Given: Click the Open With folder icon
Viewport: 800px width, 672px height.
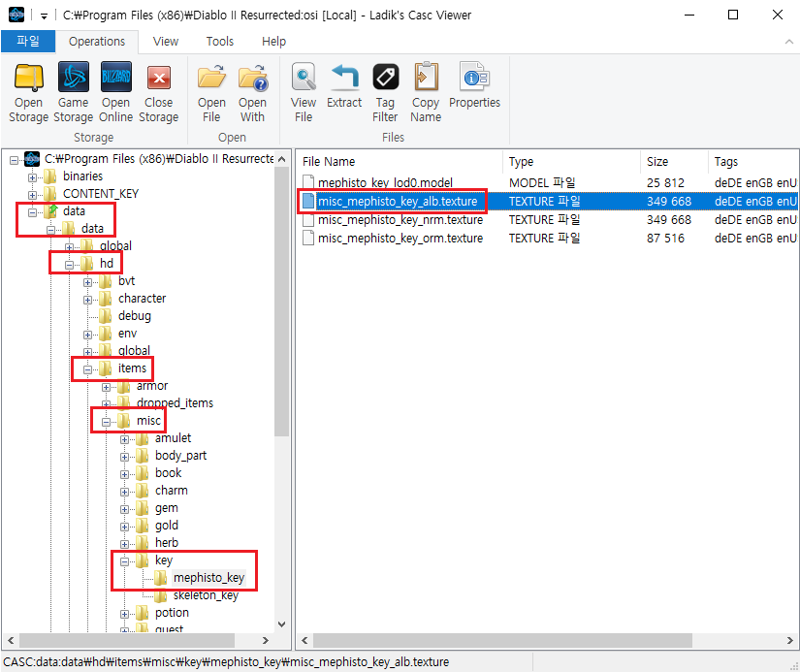Looking at the screenshot, I should pos(252,78).
